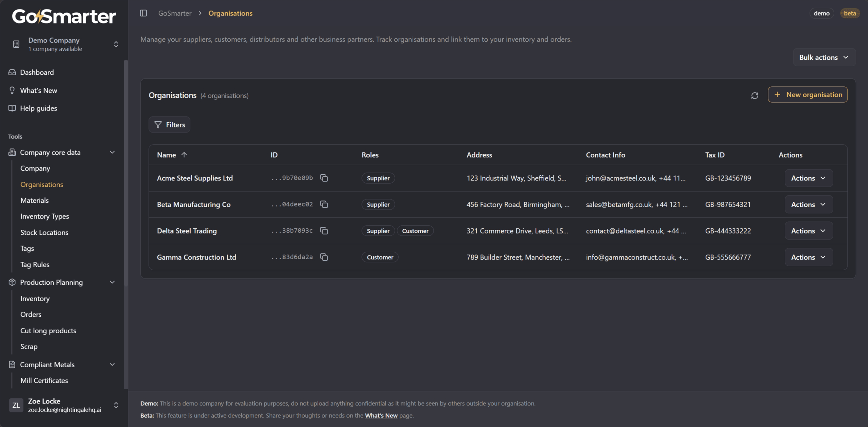Image resolution: width=868 pixels, height=427 pixels.
Task: Select Organisations in the sidebar
Action: (x=42, y=184)
